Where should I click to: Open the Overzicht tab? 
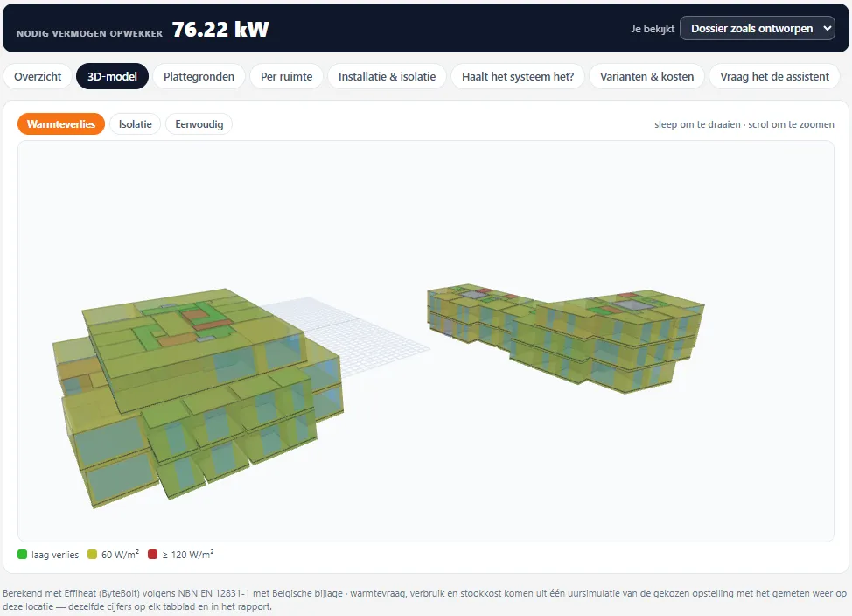(x=38, y=77)
